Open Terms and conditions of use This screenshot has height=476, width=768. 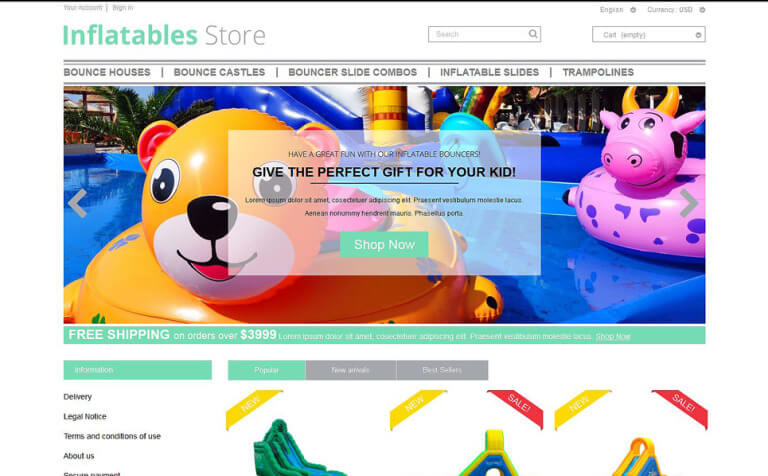point(112,436)
